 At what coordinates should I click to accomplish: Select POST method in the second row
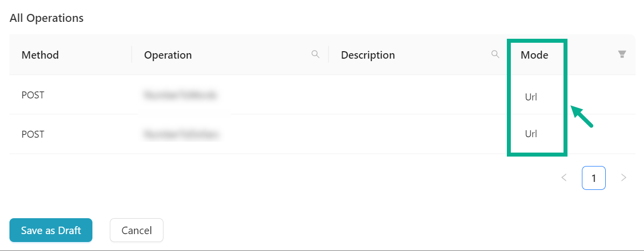point(33,134)
